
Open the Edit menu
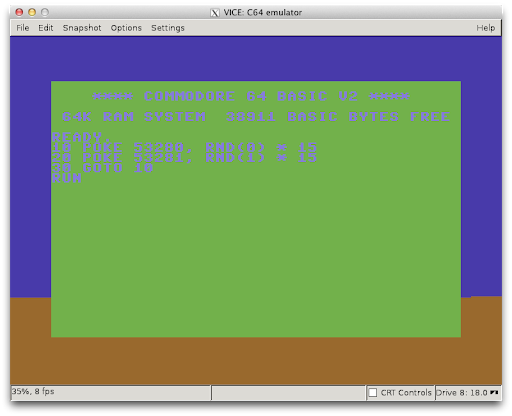[46, 28]
